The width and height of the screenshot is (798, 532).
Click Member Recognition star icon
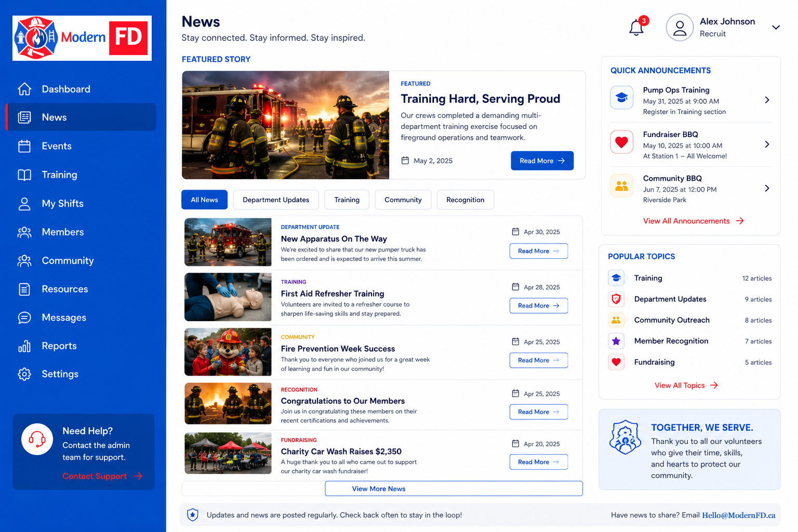[x=616, y=341]
